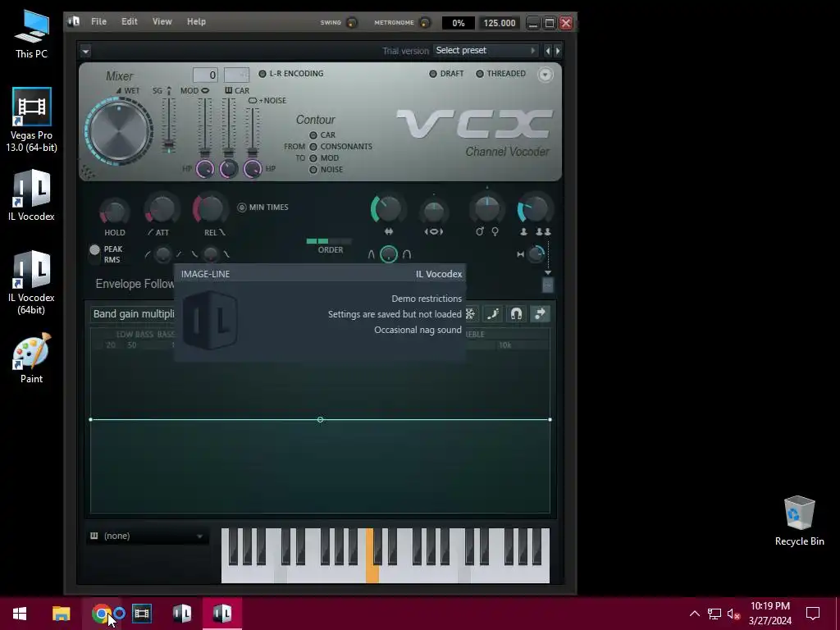Click the envelope endpoint at right

pyautogui.click(x=550, y=419)
